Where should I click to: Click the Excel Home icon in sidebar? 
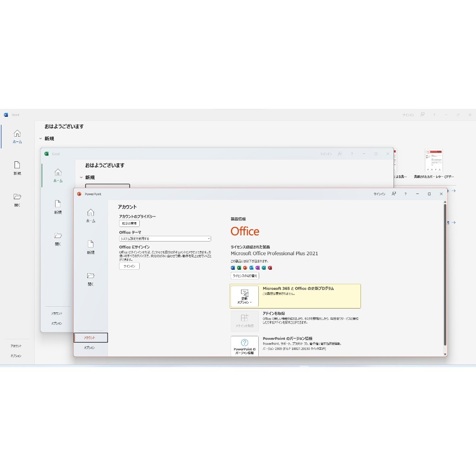[58, 172]
